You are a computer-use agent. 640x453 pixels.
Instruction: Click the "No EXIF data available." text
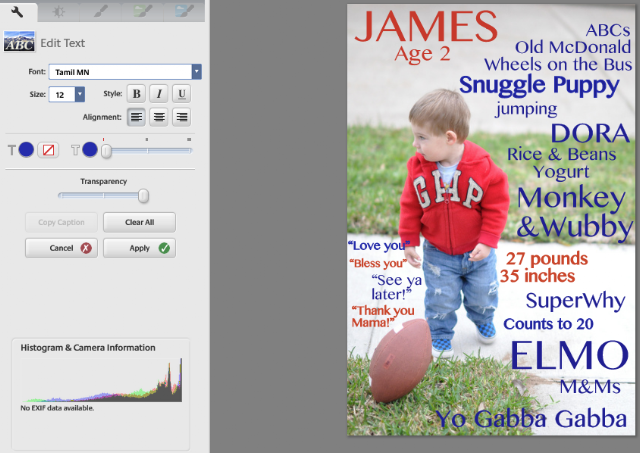[57, 408]
